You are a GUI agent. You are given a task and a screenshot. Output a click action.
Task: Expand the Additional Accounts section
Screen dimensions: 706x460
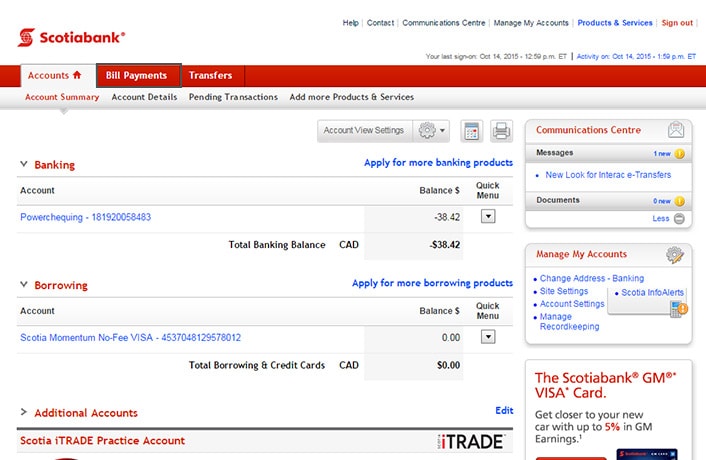[x=24, y=412]
